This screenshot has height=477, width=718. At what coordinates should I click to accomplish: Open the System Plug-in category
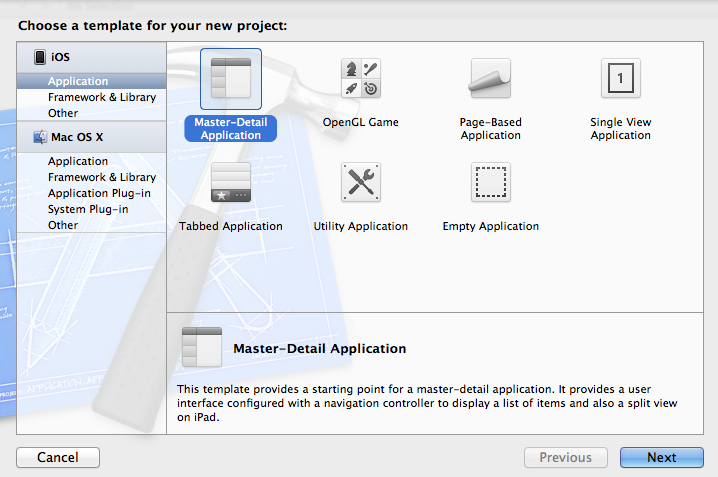coord(92,209)
